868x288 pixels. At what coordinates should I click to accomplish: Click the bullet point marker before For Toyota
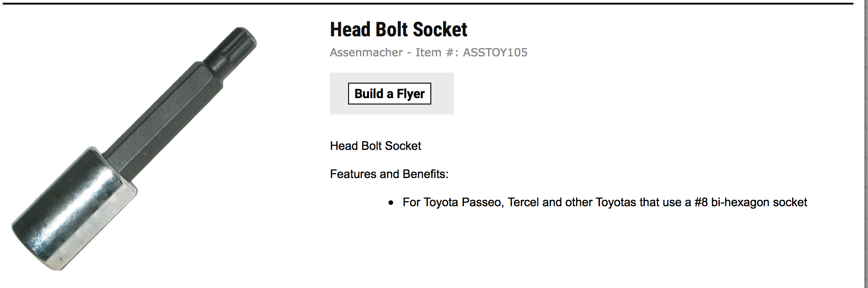click(x=391, y=203)
